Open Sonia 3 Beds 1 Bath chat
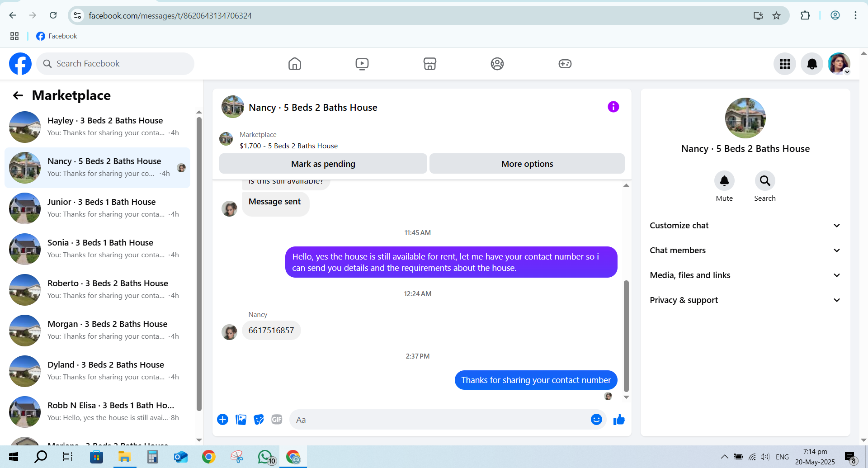The height and width of the screenshot is (468, 868). click(x=97, y=249)
